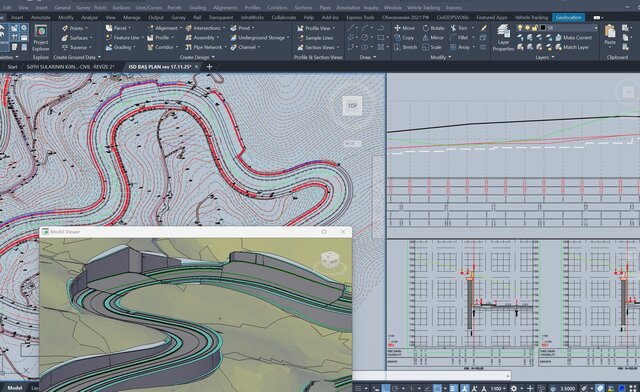Add a new drawing tab with plus
This screenshot has width=640, height=392.
[209, 67]
